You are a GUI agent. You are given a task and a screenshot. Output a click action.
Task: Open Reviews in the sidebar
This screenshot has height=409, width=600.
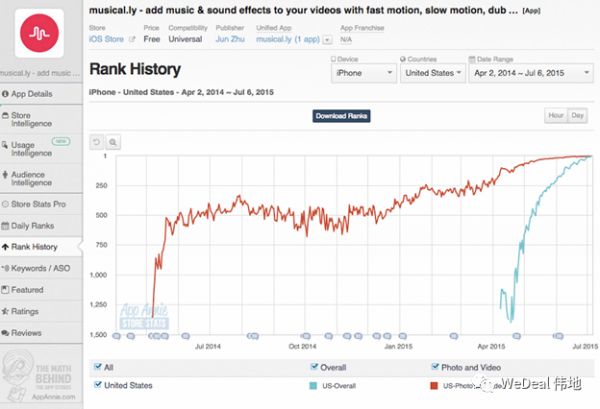[x=27, y=333]
